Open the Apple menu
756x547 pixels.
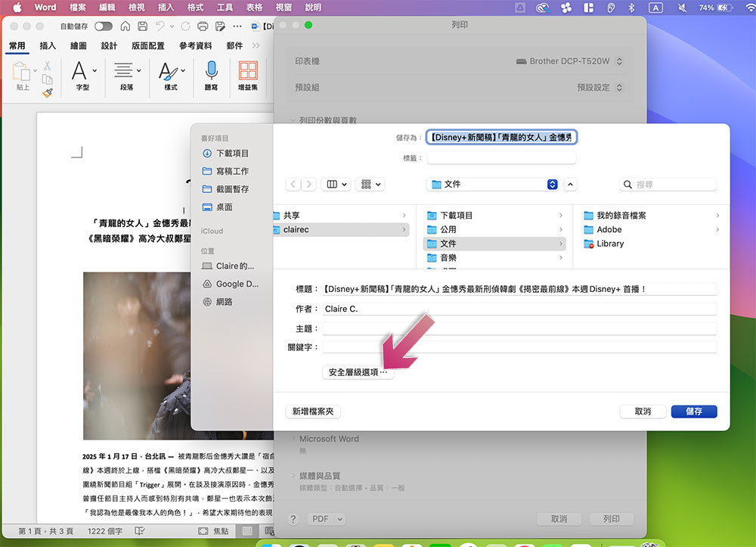coord(17,8)
